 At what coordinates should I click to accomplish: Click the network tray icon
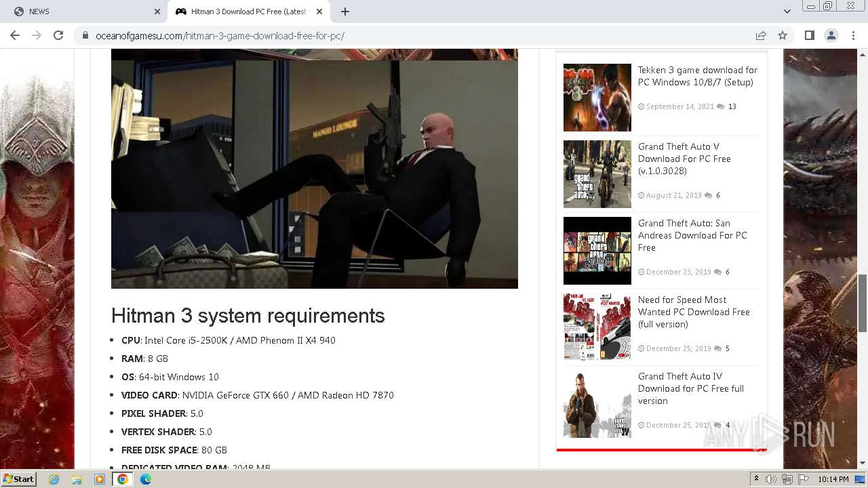pos(787,479)
